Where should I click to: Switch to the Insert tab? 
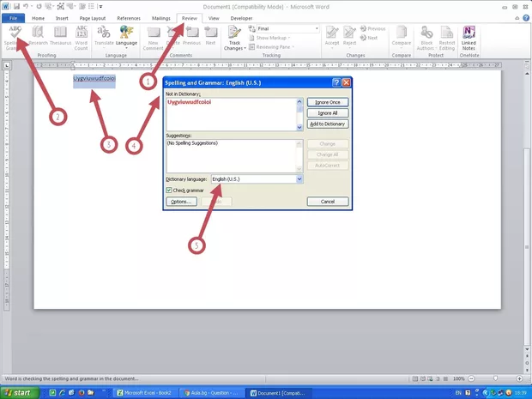point(62,18)
